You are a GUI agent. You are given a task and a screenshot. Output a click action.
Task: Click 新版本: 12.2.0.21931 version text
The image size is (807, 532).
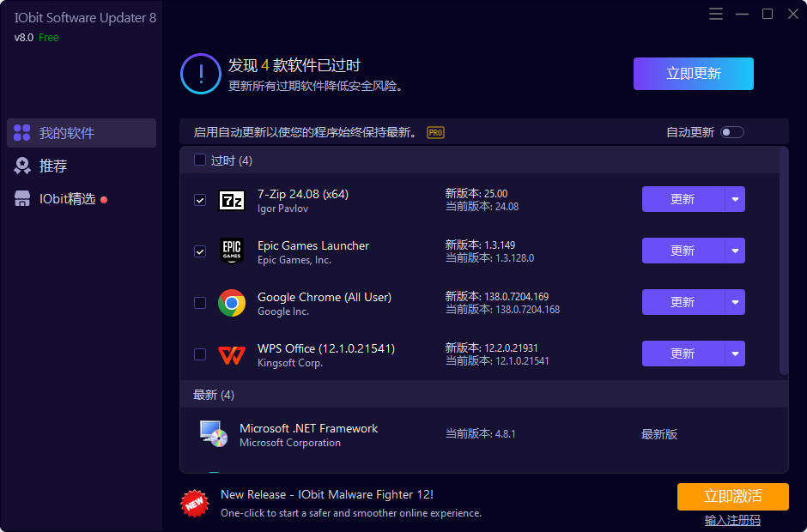(492, 348)
